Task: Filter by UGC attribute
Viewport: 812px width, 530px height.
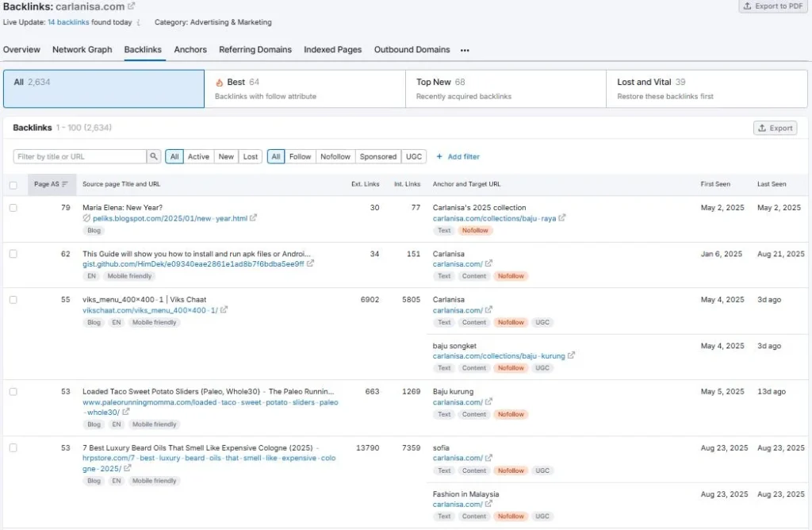Action: coord(414,156)
